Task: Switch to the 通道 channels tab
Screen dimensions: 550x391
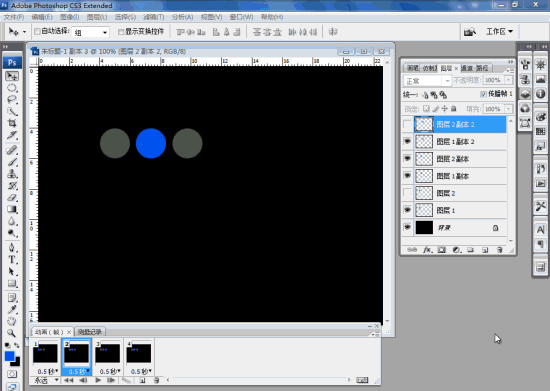Action: (467, 68)
